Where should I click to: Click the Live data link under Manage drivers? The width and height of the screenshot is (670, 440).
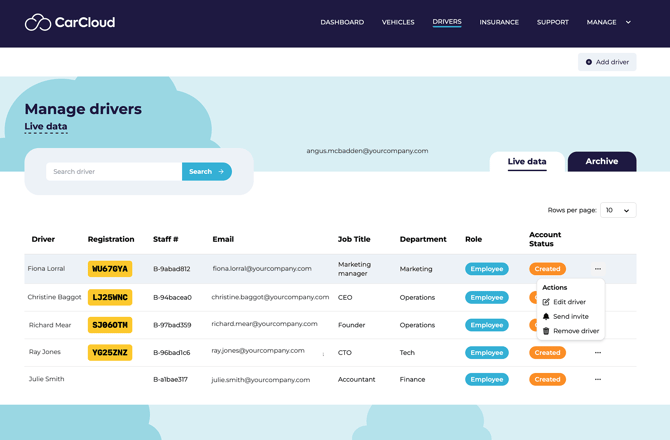click(46, 126)
